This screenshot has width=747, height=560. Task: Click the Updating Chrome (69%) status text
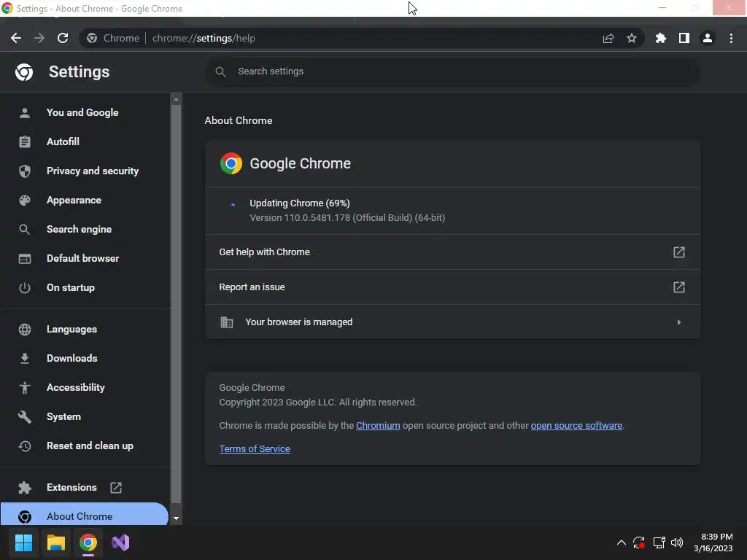pyautogui.click(x=300, y=203)
